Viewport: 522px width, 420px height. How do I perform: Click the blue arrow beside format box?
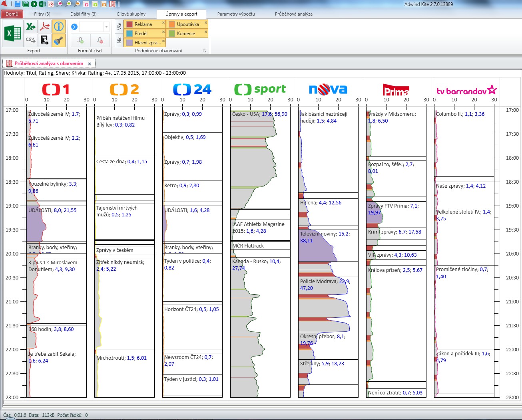pyautogui.click(x=74, y=27)
